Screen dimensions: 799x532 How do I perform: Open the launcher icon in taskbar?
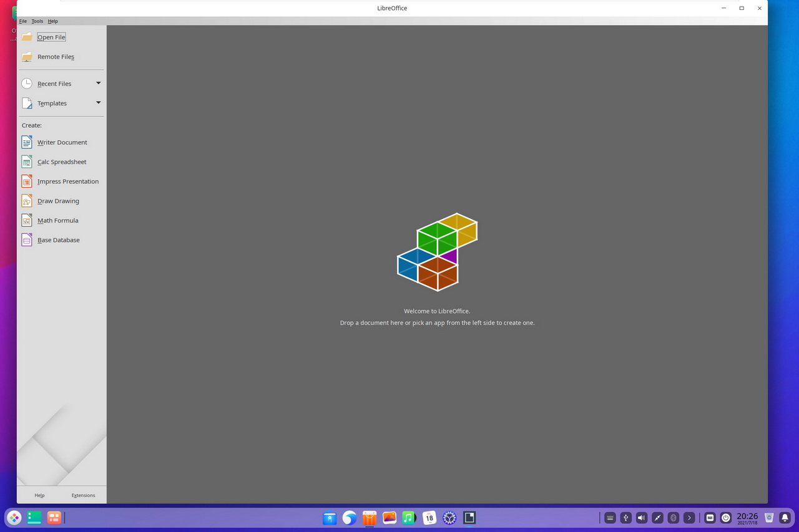14,518
